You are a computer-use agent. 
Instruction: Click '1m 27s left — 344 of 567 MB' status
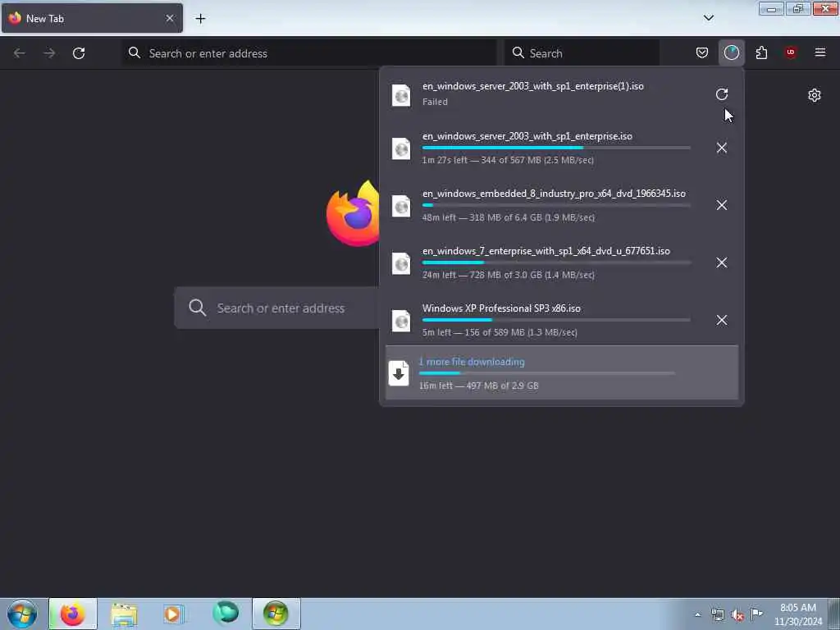(508, 160)
